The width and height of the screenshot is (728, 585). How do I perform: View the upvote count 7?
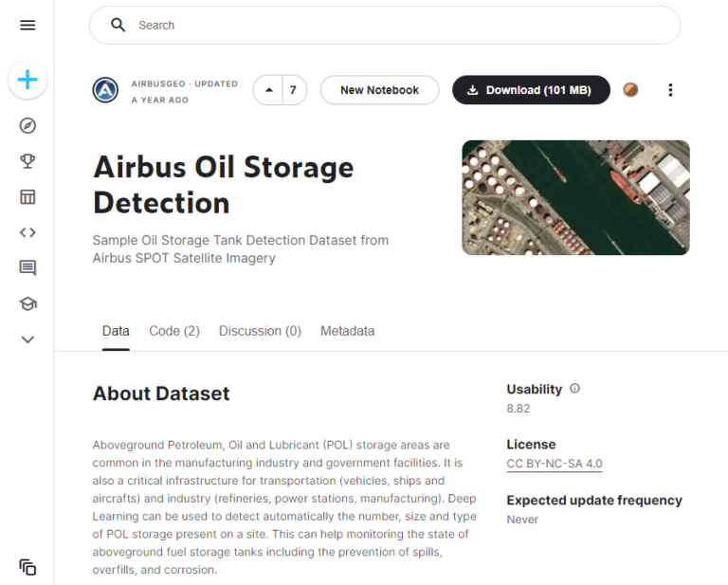tap(293, 90)
